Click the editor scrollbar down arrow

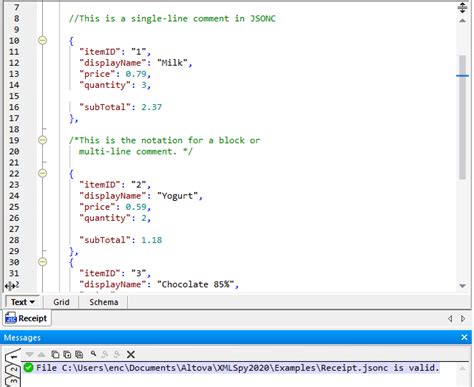(x=462, y=286)
